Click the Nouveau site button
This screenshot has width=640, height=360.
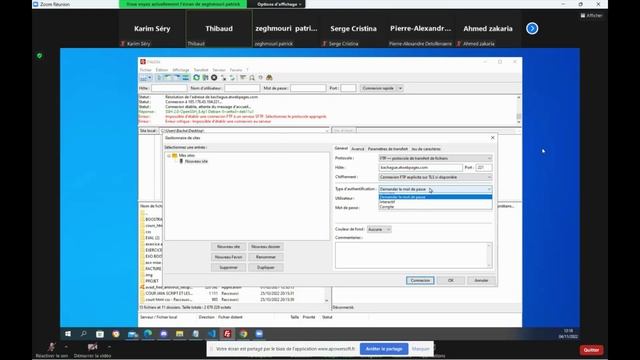click(x=229, y=247)
